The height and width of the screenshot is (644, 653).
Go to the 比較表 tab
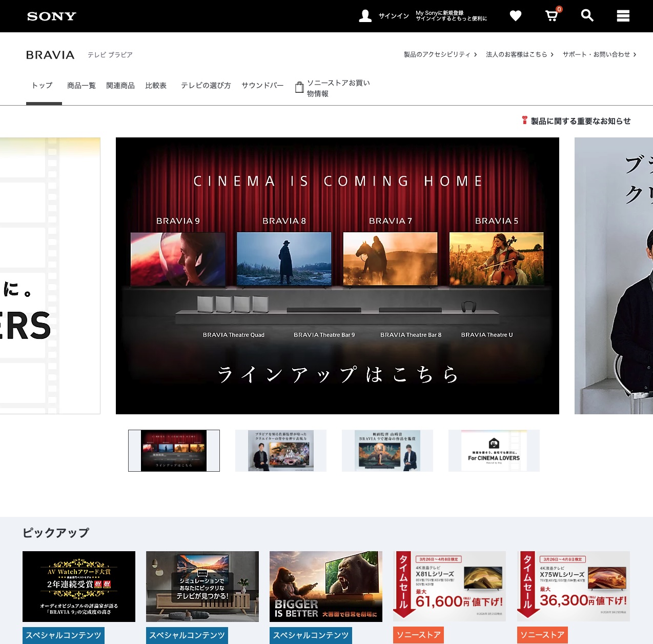coord(156,86)
